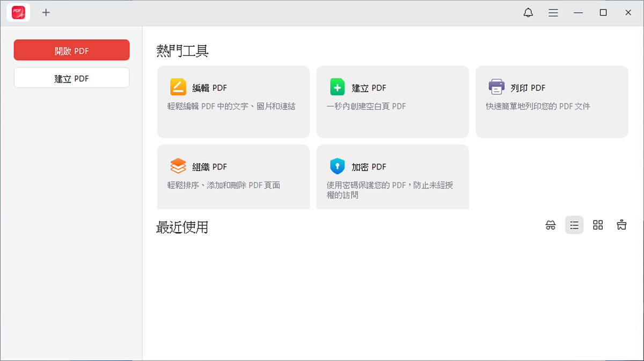
Task: Click the 編輯 PDF tool card
Action: tap(233, 102)
